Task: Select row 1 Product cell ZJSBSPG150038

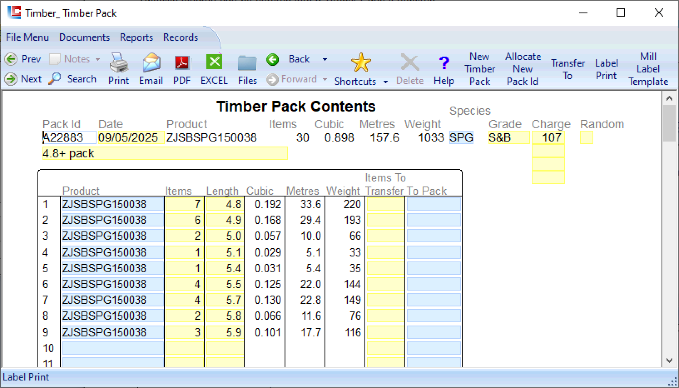Action: coord(113,204)
